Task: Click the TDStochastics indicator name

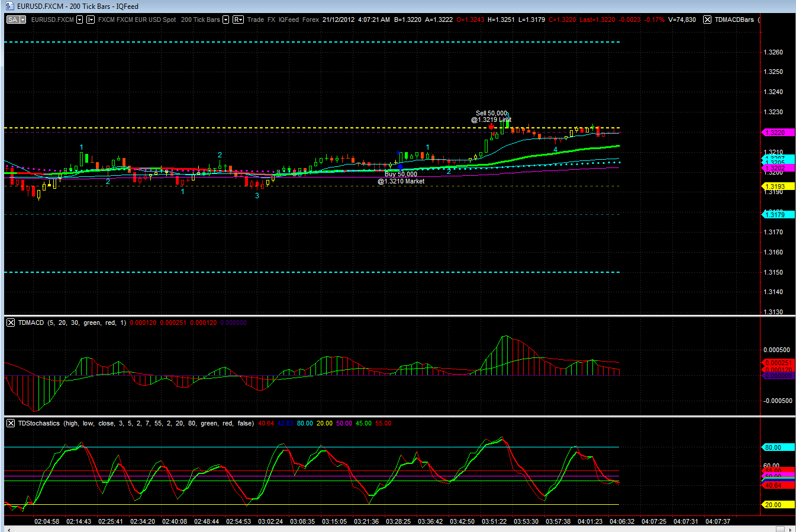Action: point(39,423)
